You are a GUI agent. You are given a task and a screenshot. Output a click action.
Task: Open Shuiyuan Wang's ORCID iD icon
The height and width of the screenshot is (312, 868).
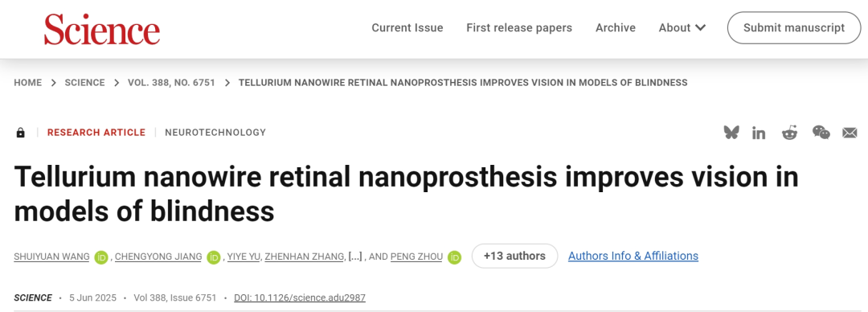[100, 257]
